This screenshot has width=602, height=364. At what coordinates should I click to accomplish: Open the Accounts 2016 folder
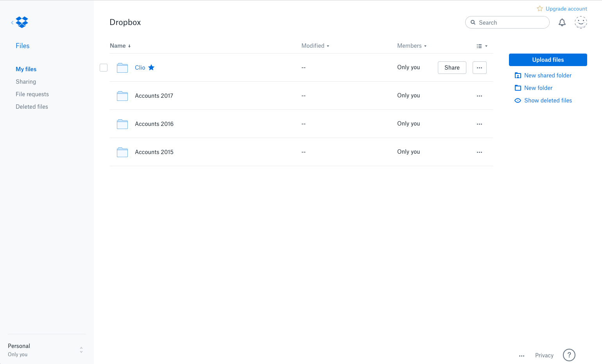(x=154, y=124)
